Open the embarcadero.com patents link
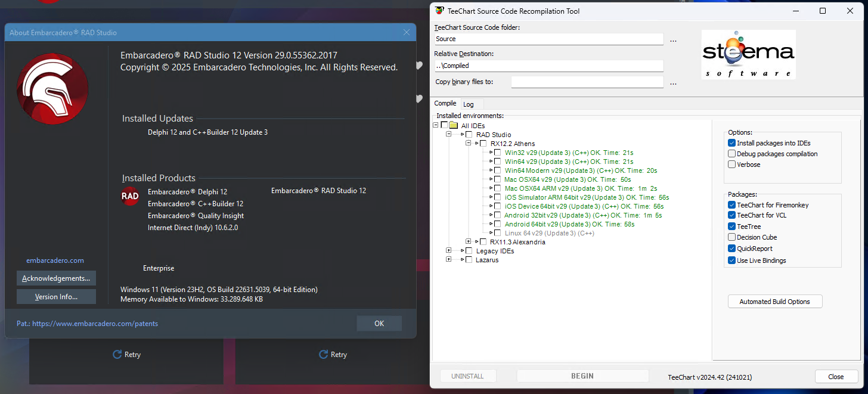Image resolution: width=868 pixels, height=394 pixels. (x=95, y=324)
